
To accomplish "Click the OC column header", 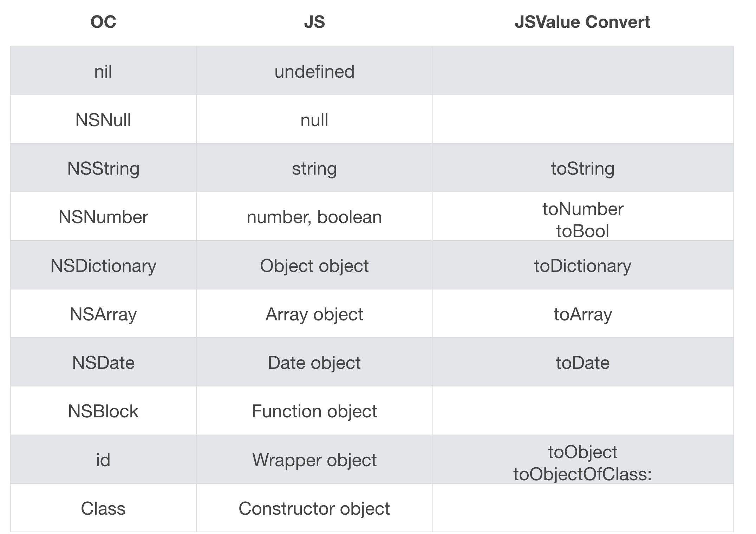I will click(103, 22).
